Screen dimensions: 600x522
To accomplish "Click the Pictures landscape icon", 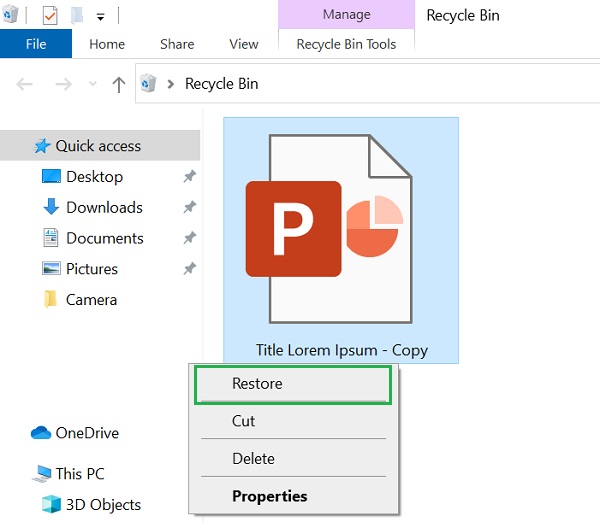I will (51, 268).
